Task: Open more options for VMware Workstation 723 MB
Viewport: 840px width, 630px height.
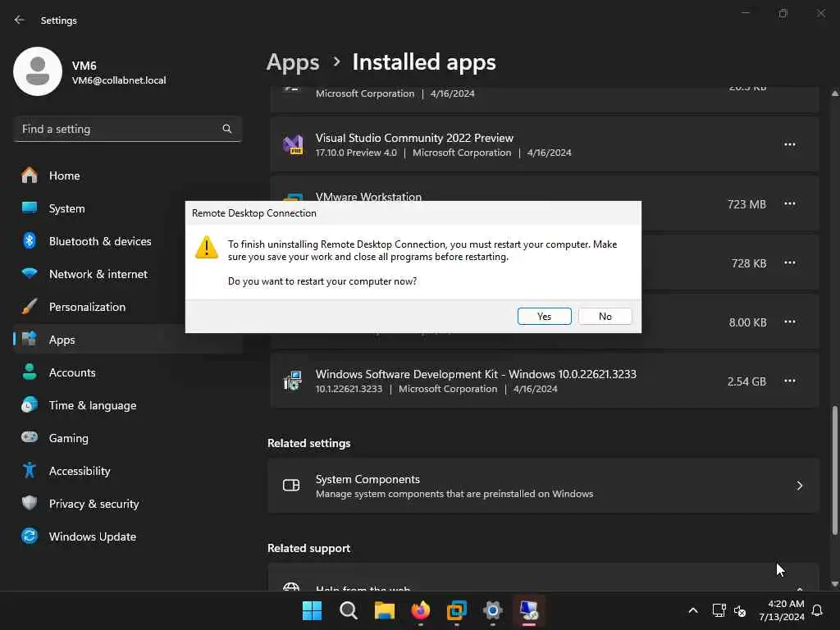Action: [x=790, y=203]
